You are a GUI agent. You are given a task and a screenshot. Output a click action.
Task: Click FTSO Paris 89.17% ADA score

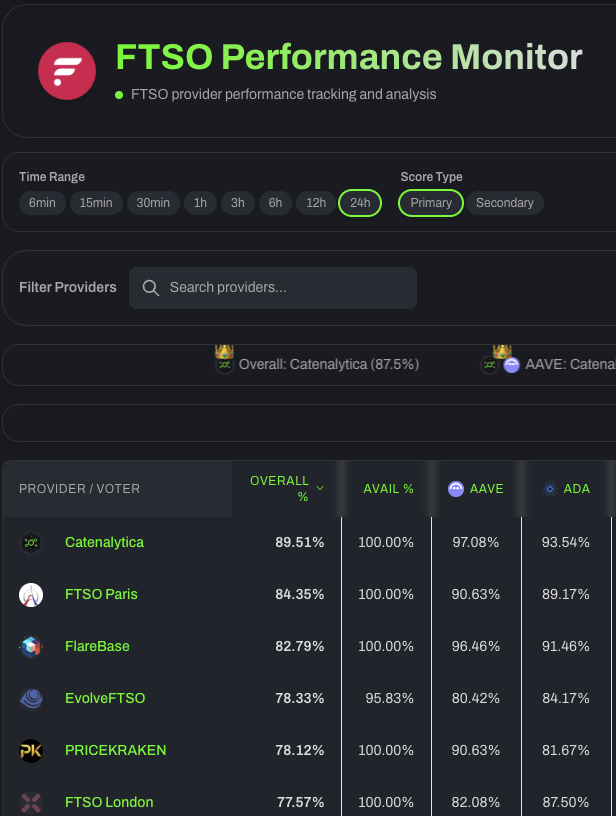pos(566,594)
